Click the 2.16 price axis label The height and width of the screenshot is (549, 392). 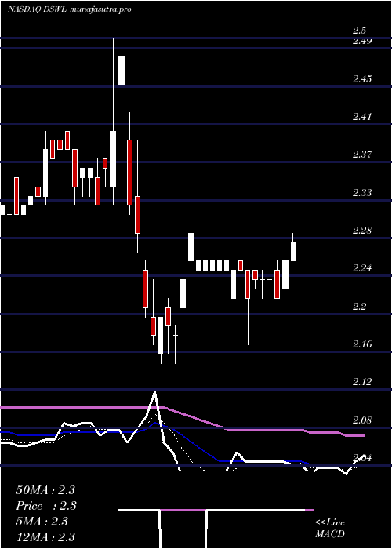point(361,344)
